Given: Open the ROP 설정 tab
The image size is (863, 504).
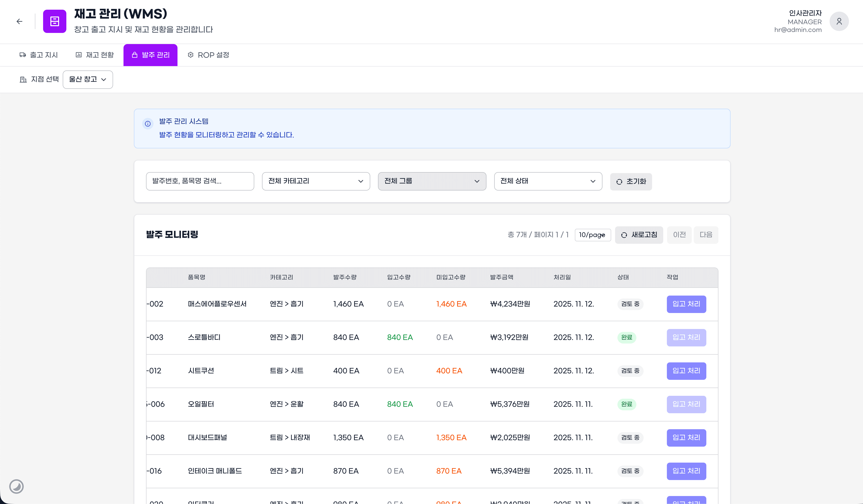Looking at the screenshot, I should (208, 55).
